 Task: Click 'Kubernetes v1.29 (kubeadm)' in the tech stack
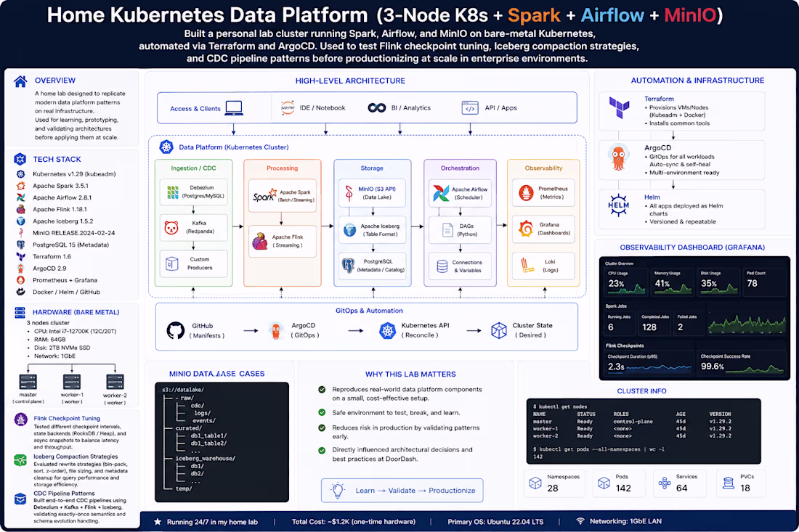74,174
